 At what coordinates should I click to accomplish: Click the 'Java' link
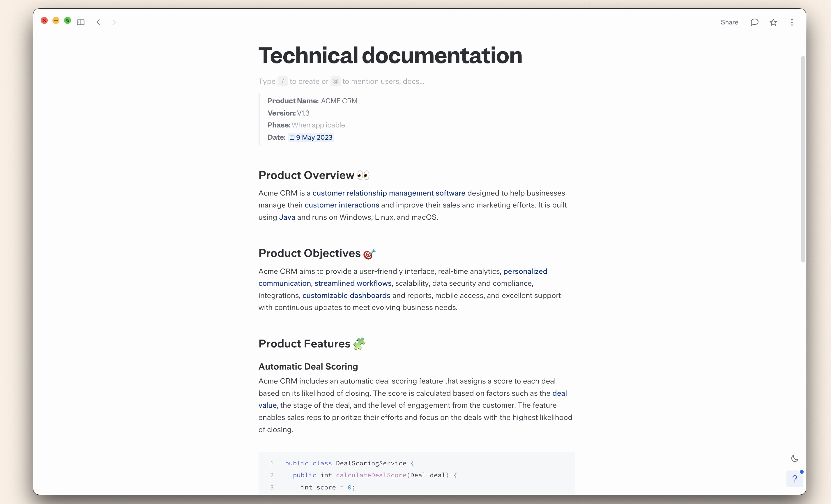click(x=287, y=217)
